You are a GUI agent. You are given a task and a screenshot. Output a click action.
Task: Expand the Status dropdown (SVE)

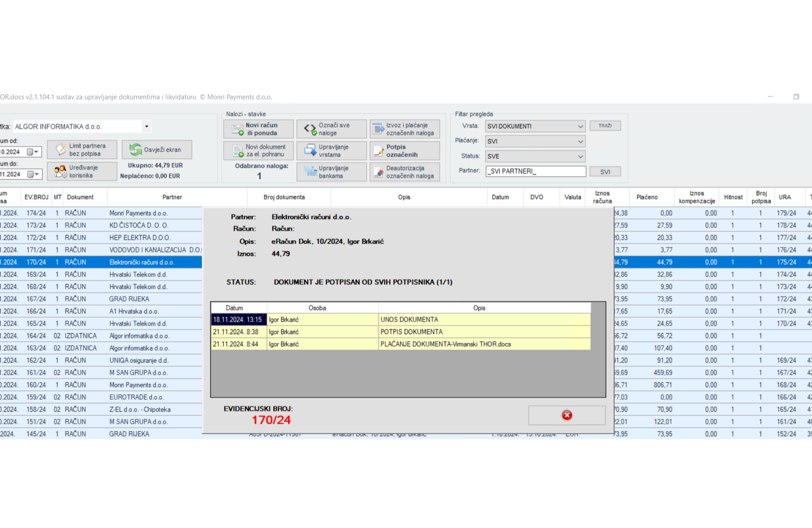(x=580, y=157)
